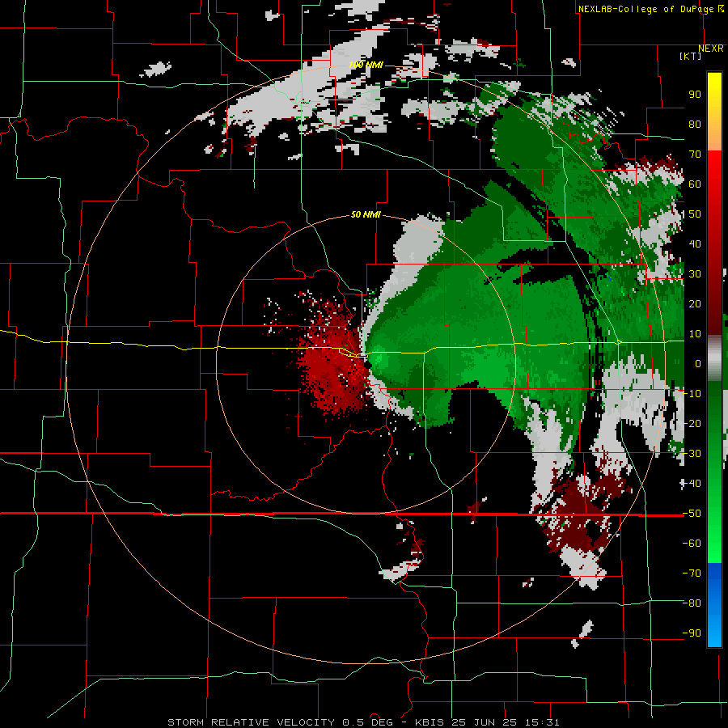Click the 0 knot scale value
728x728 pixels.
pyautogui.click(x=698, y=364)
